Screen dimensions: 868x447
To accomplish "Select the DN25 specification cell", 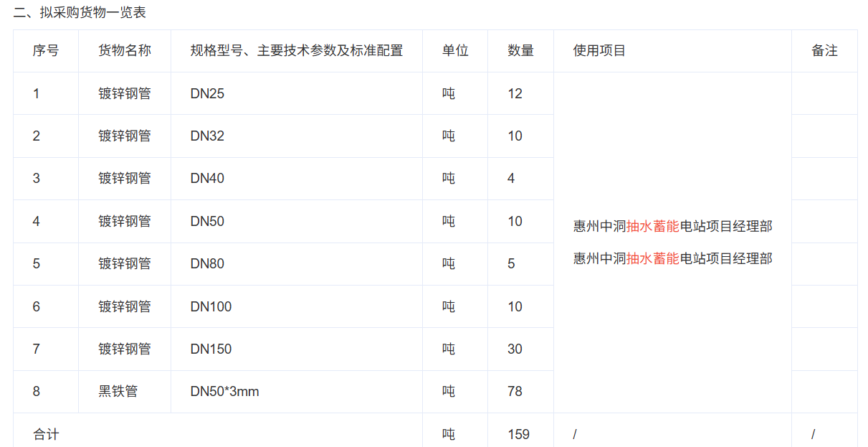I will (x=207, y=94).
